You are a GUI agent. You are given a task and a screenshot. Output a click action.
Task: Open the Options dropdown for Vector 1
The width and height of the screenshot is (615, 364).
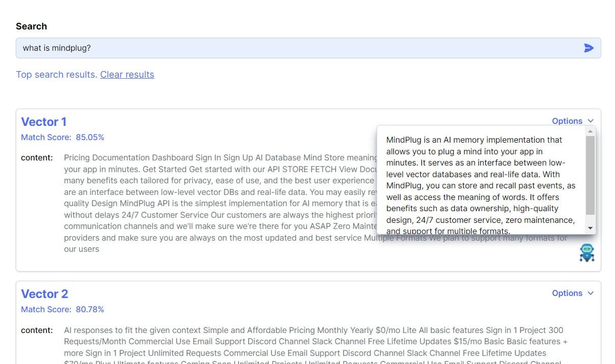pyautogui.click(x=573, y=121)
